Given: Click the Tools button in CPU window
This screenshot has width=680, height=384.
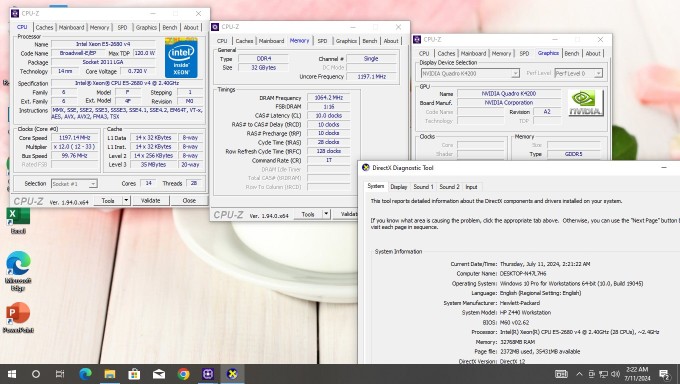Looking at the screenshot, I should (108, 200).
